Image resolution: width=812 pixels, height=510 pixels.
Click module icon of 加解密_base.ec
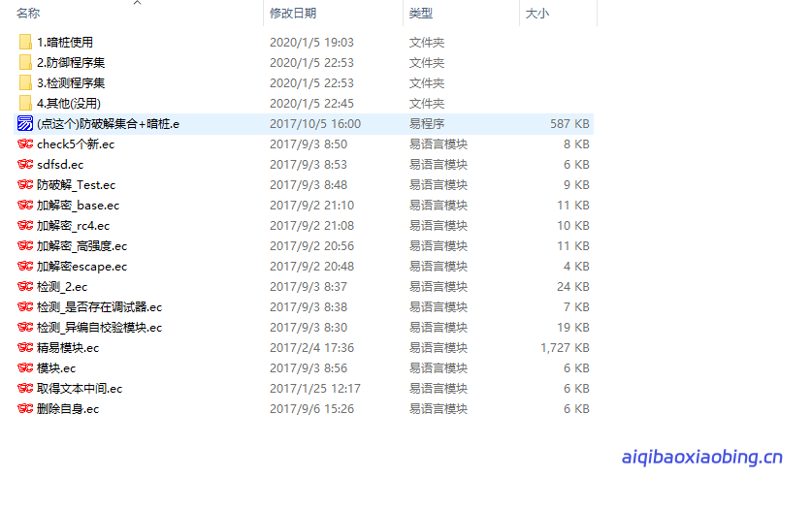25,205
